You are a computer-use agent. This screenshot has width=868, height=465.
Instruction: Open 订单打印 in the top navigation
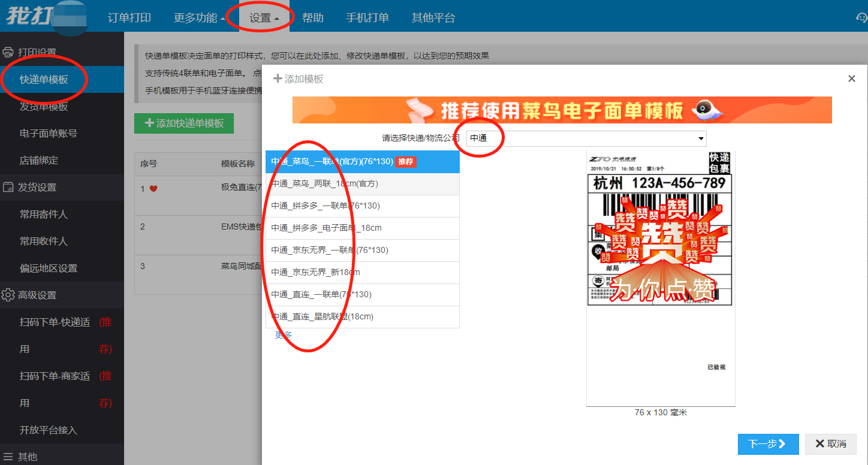[x=129, y=17]
